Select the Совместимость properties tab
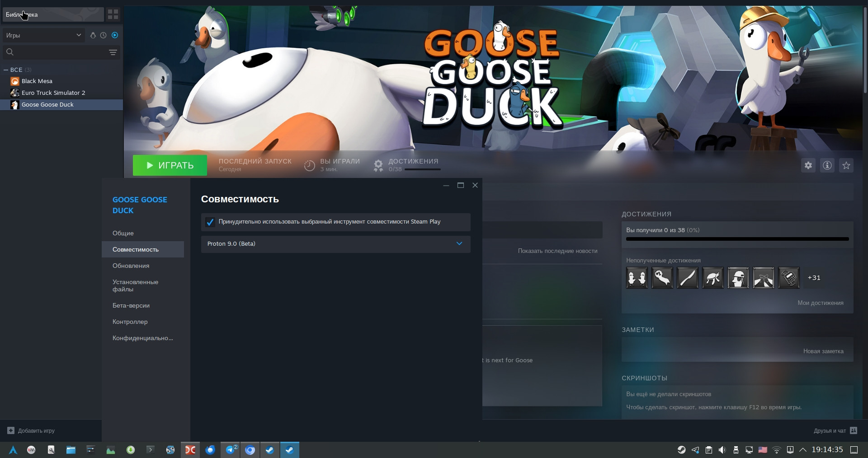 (143, 249)
